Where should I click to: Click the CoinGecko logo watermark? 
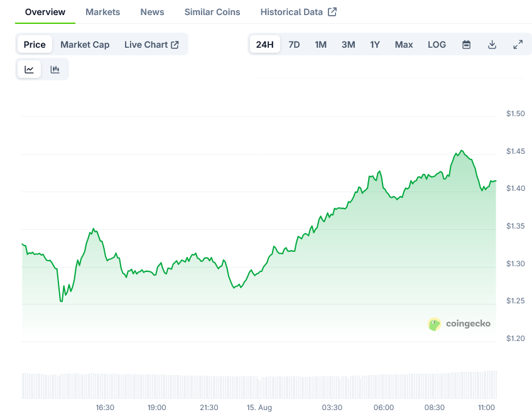459,324
